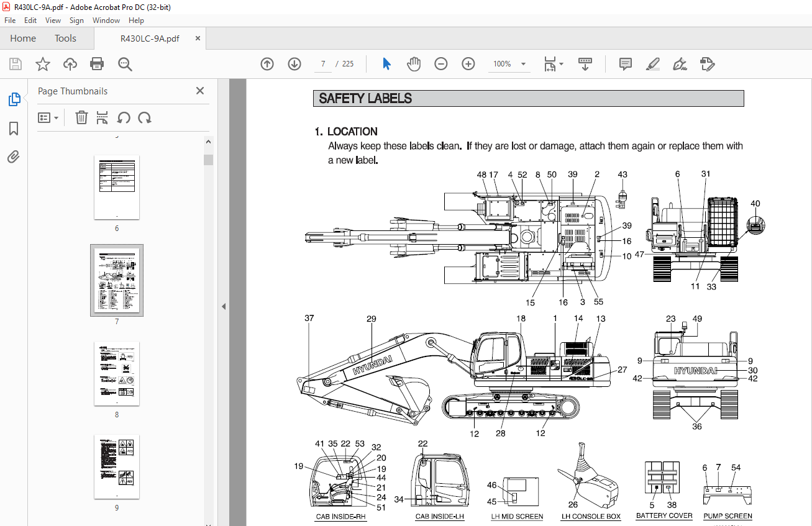Switch to the Tools tab

click(65, 39)
